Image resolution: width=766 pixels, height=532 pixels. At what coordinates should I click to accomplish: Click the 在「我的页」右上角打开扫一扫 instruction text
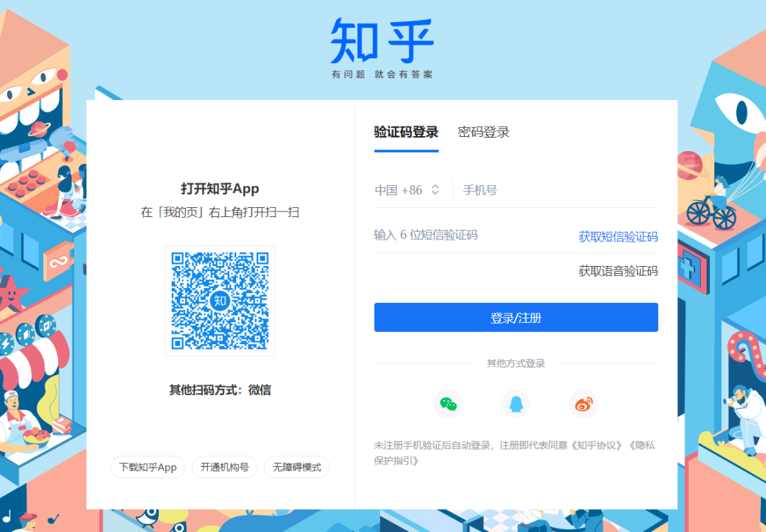pyautogui.click(x=220, y=212)
